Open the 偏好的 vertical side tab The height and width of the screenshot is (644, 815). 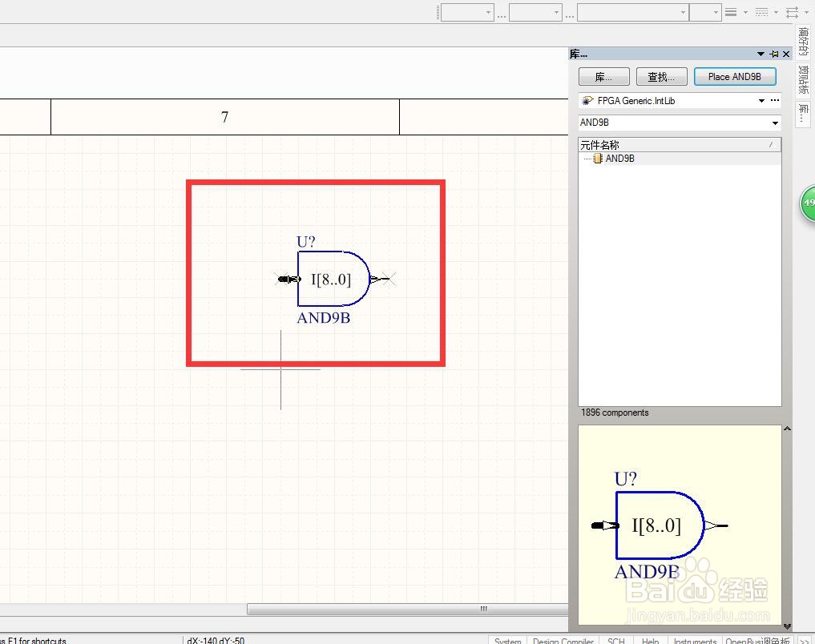(804, 41)
